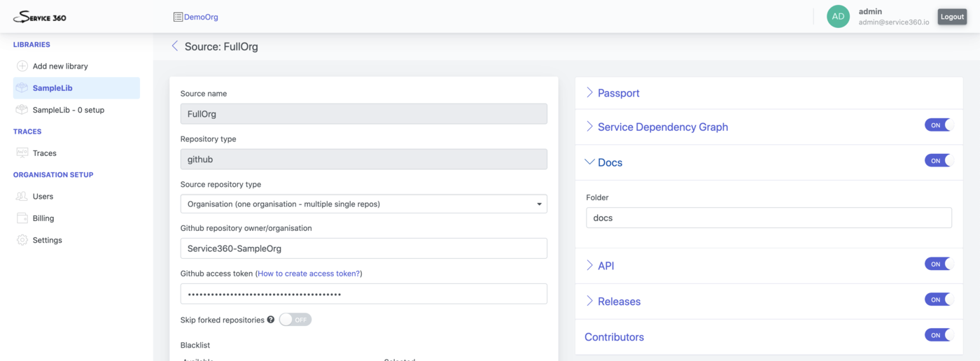The width and height of the screenshot is (980, 361).
Task: Click the Repository type field
Action: click(364, 159)
